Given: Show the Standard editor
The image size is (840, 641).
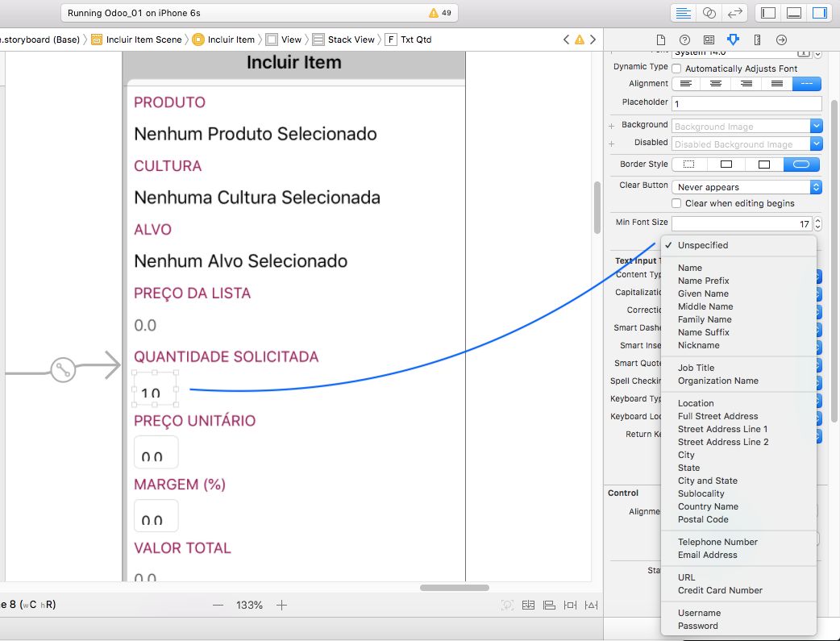Looking at the screenshot, I should pos(683,13).
